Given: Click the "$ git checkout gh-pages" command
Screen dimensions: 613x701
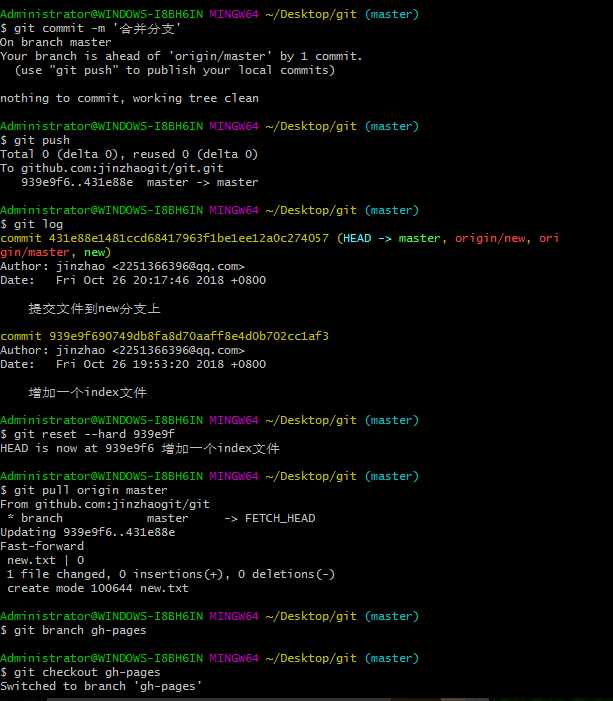Looking at the screenshot, I should (80, 672).
